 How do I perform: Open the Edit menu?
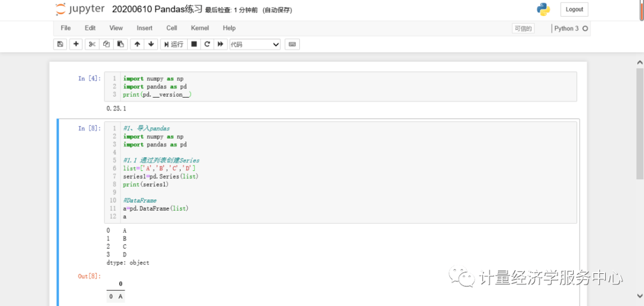click(x=90, y=28)
